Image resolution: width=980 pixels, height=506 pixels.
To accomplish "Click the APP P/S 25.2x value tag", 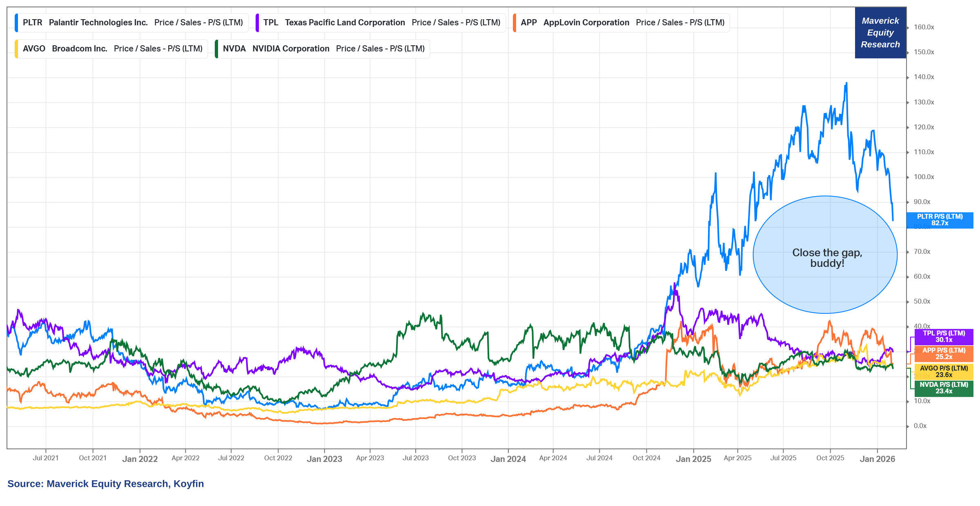I will click(x=944, y=354).
